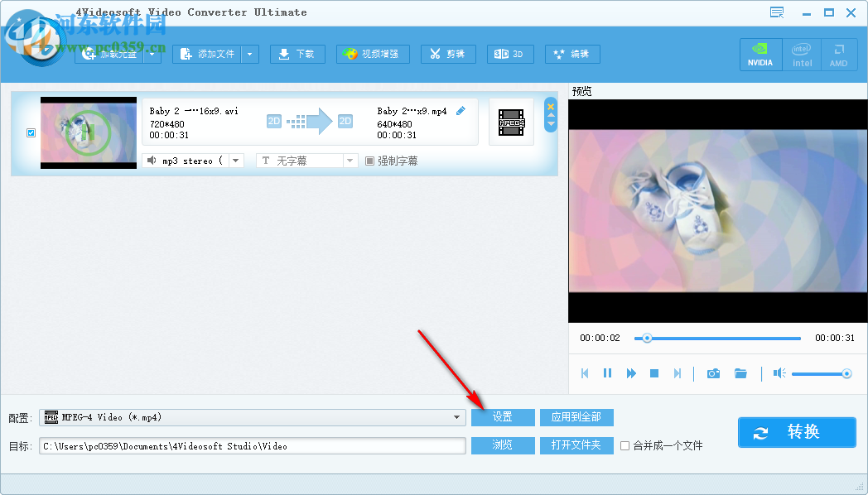Launch the 视频增强 video enhancement tool
Screen dimensions: 868x495
pyautogui.click(x=374, y=54)
